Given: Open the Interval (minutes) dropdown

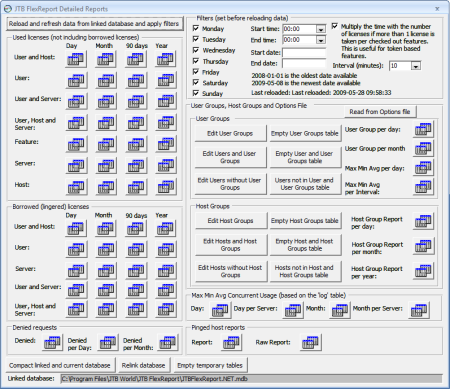Looking at the screenshot, I should click(x=416, y=66).
